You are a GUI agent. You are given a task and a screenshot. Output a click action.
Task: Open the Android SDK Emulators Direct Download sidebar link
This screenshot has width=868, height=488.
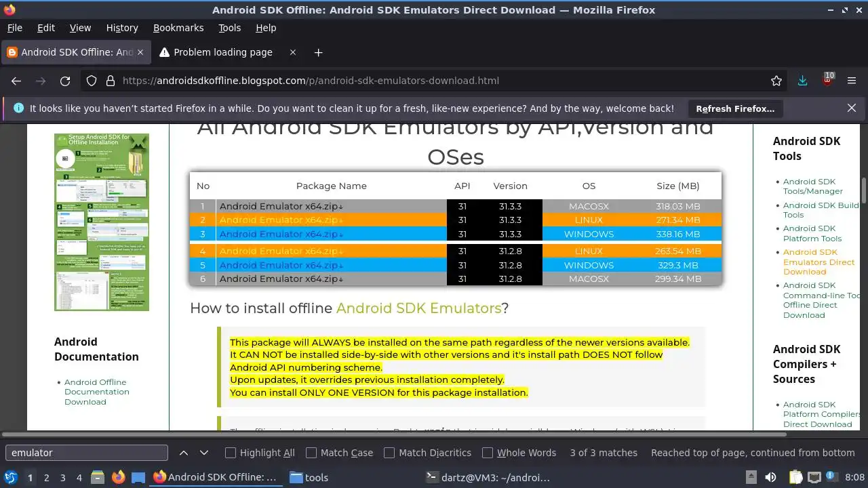coord(818,262)
